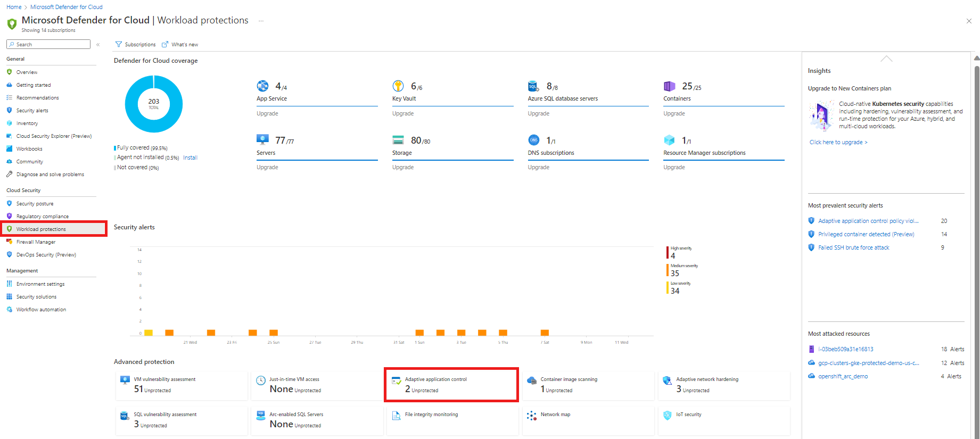Click the Servers monitor icon
The width and height of the screenshot is (980, 439).
click(262, 139)
